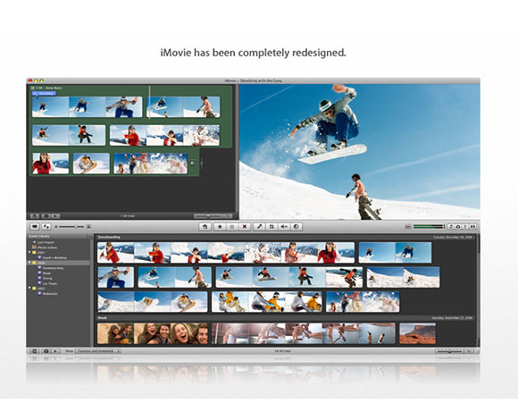Click Snowboarding event header in browser
The height and width of the screenshot is (420, 518).
point(286,237)
